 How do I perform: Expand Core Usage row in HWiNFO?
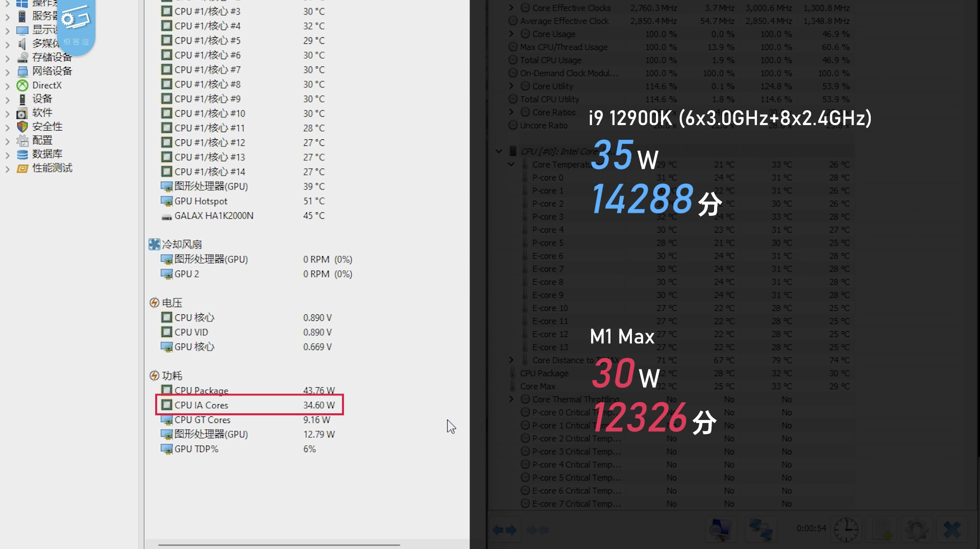[511, 34]
